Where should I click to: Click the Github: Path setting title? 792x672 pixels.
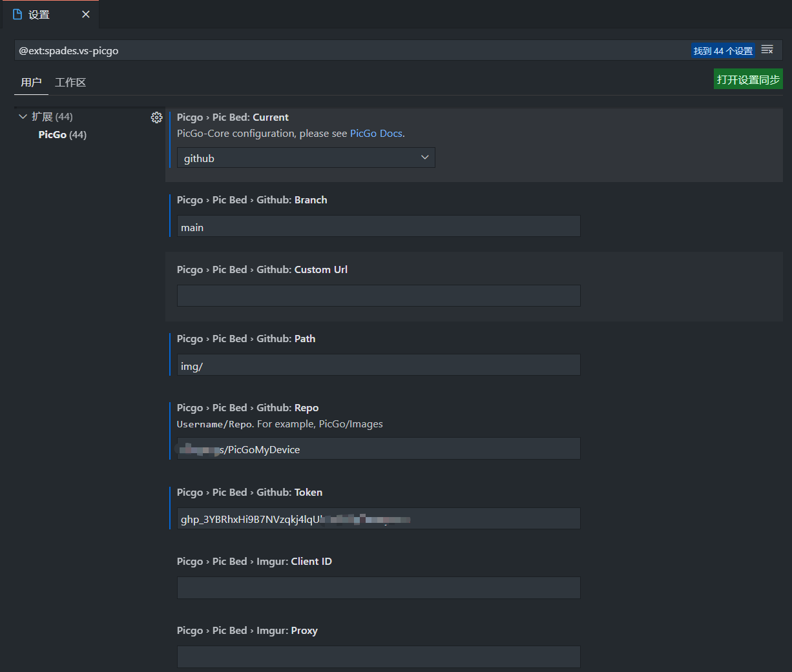[246, 339]
